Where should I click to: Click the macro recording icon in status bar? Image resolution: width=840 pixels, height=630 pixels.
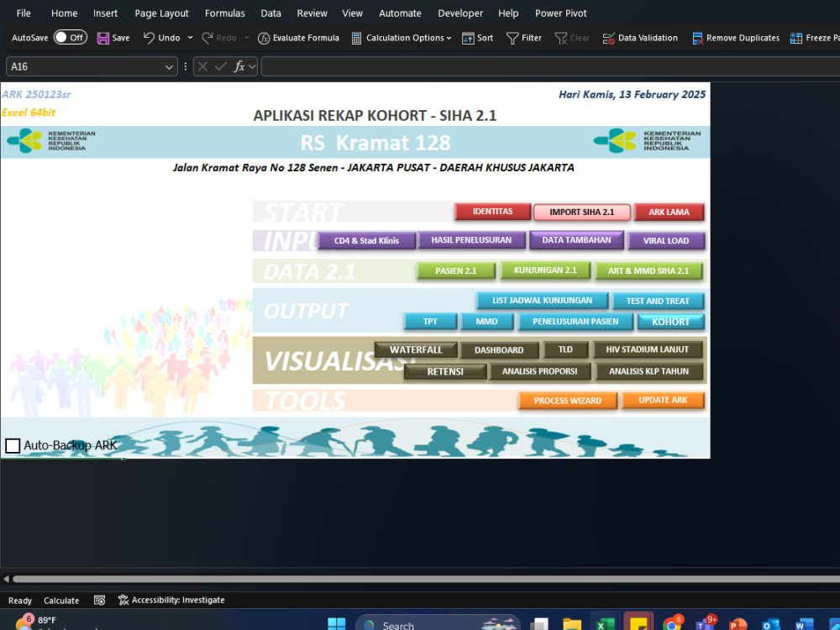[x=100, y=600]
